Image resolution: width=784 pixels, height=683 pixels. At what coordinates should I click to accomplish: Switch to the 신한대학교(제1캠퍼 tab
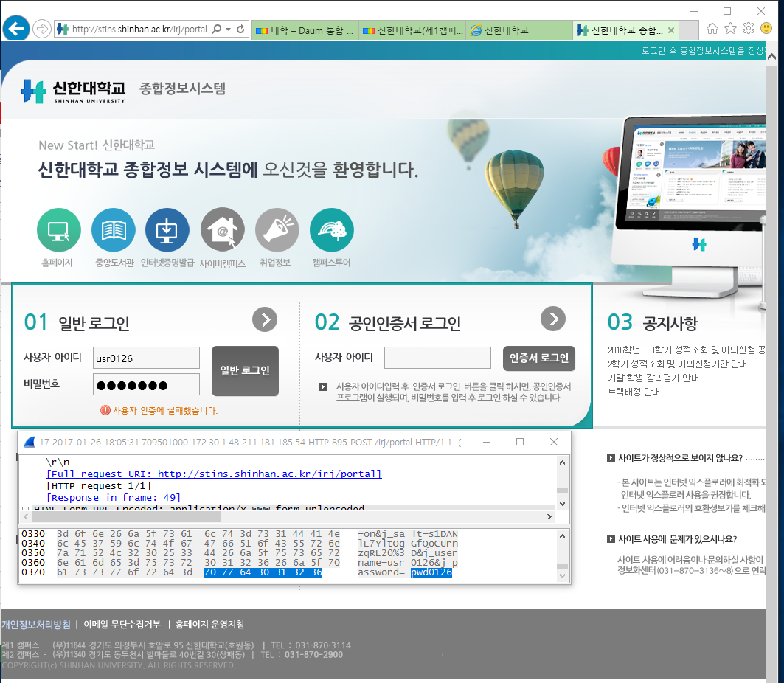point(412,30)
